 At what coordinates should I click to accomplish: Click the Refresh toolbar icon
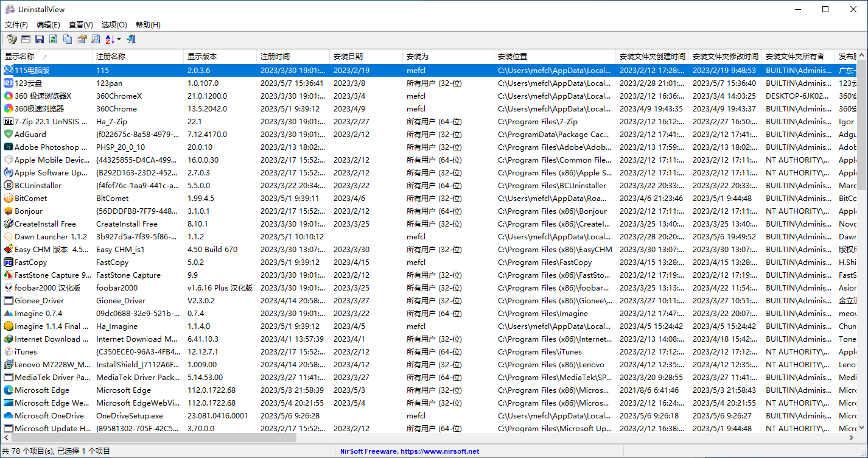[54, 39]
